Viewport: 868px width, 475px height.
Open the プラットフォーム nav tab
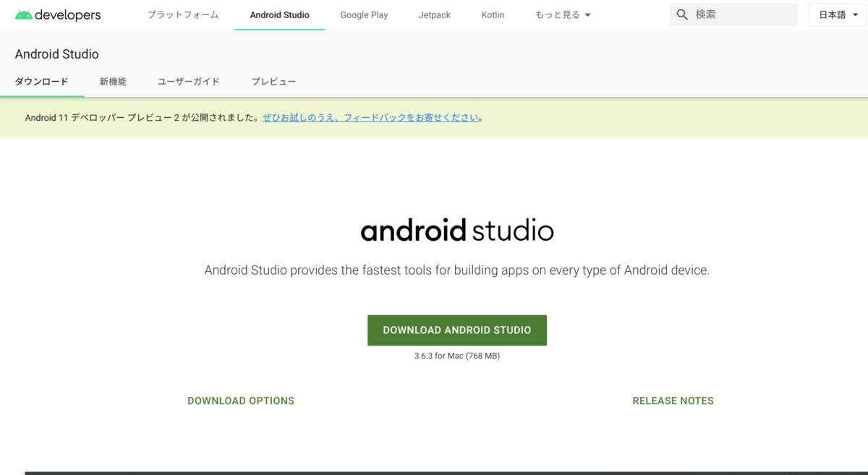coord(183,14)
